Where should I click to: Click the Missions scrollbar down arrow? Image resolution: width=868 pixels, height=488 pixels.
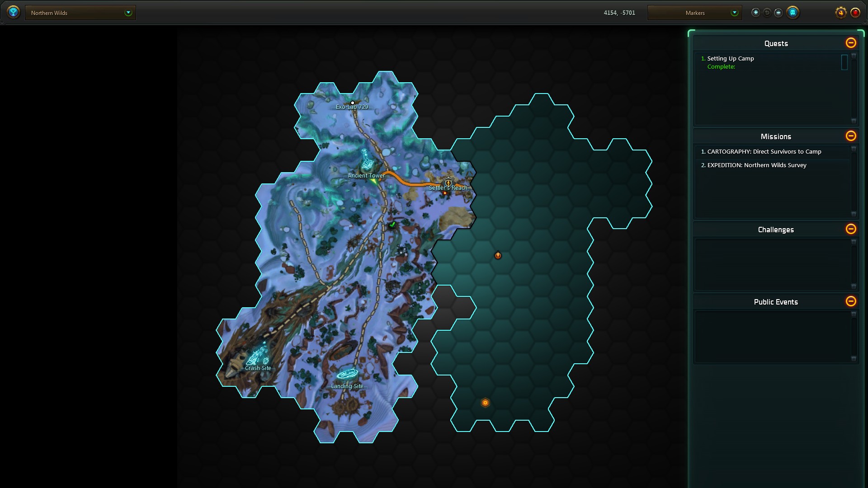(x=854, y=214)
